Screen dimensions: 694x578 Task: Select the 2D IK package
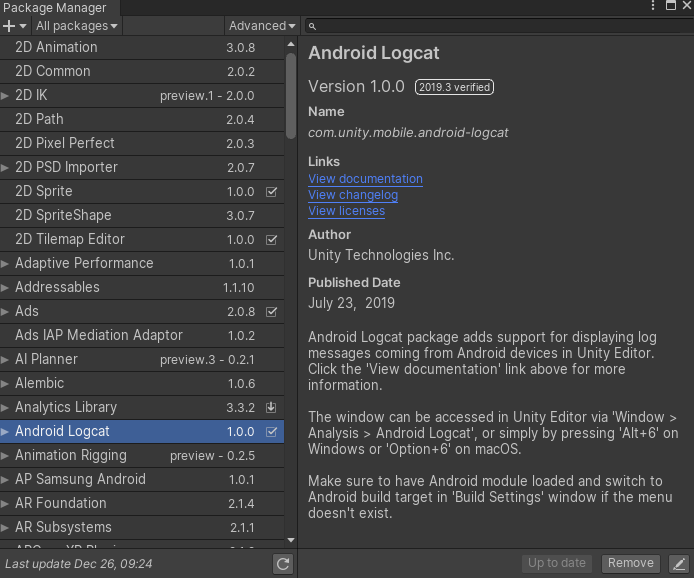tap(142, 95)
